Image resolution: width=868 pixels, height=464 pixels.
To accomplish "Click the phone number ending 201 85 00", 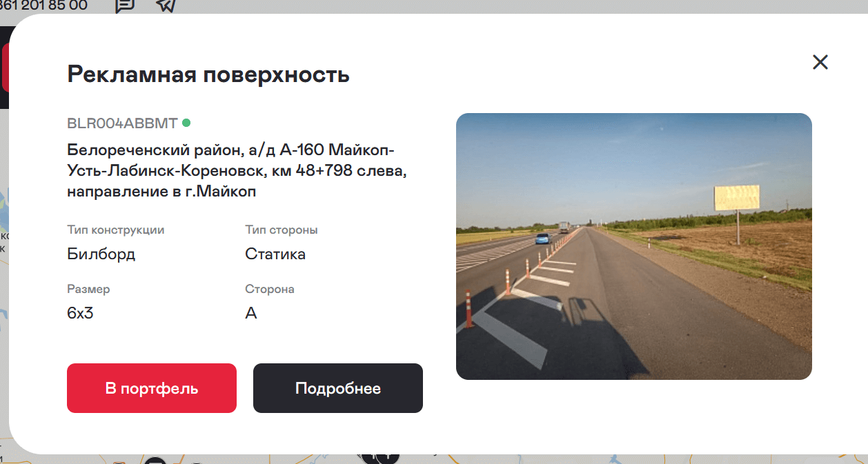I will 43,6.
